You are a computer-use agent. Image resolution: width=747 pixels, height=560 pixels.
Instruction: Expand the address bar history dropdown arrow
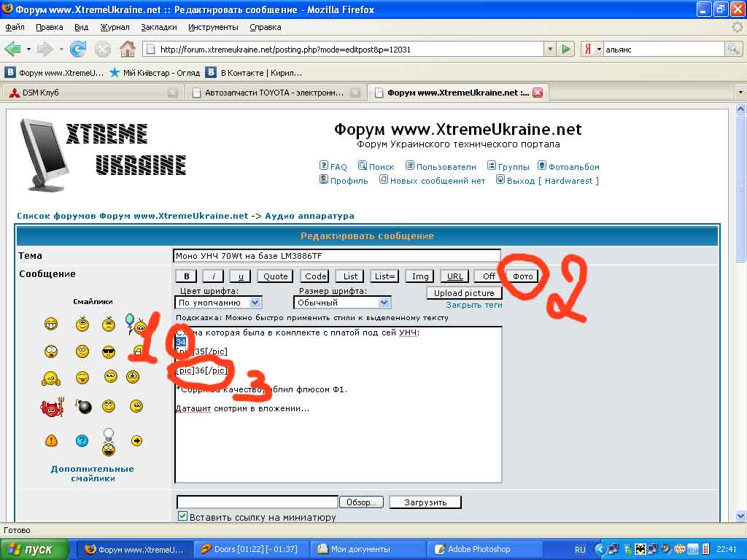click(x=550, y=49)
